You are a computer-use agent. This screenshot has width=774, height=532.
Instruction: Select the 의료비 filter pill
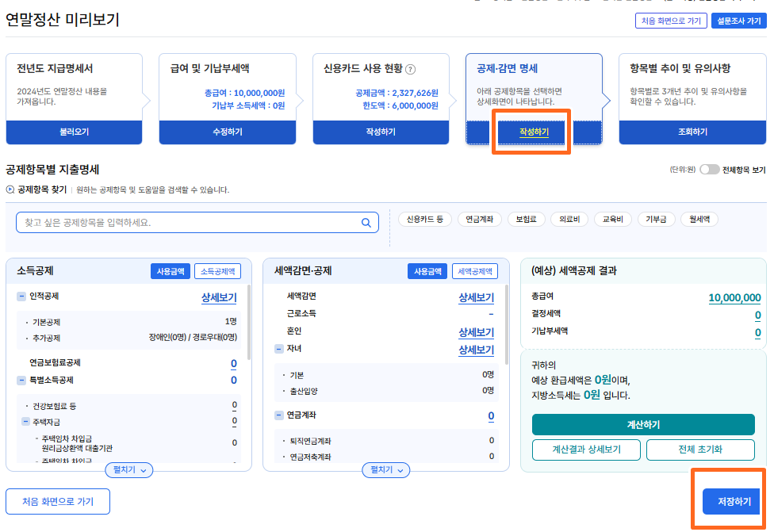point(569,220)
